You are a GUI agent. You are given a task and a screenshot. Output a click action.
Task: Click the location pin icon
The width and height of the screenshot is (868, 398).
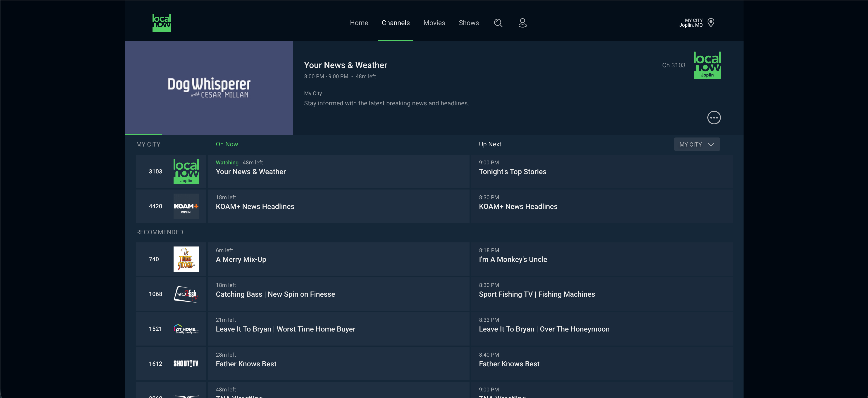(711, 23)
